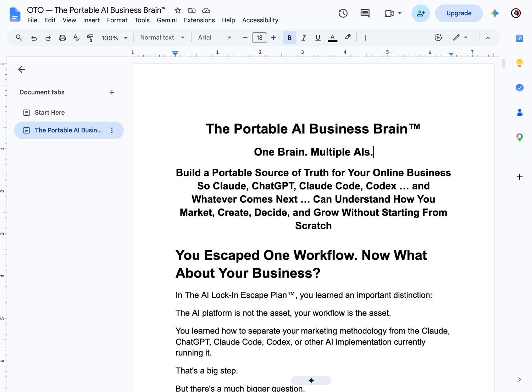Open version history clock icon
Image resolution: width=532 pixels, height=392 pixels.
click(x=343, y=13)
